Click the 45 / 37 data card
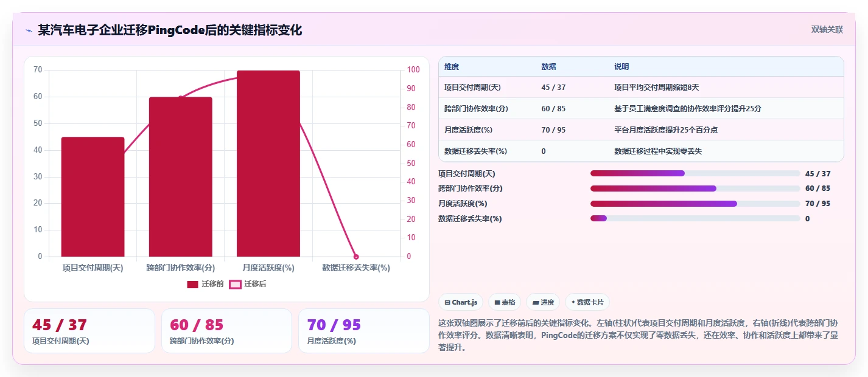This screenshot has height=377, width=868. coord(89,331)
